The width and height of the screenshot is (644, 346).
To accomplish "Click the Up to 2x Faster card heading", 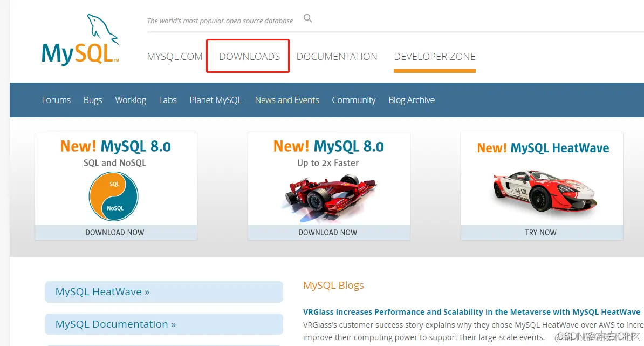I will click(328, 162).
